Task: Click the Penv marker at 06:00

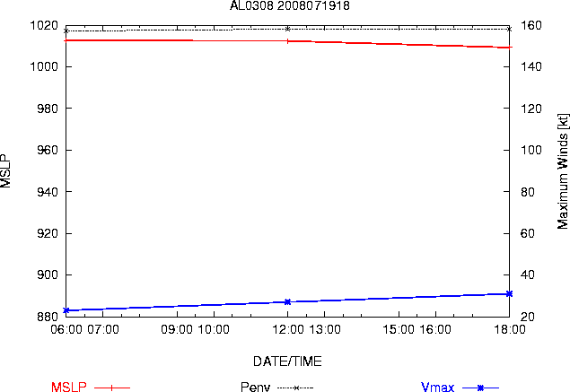Action: tap(66, 30)
